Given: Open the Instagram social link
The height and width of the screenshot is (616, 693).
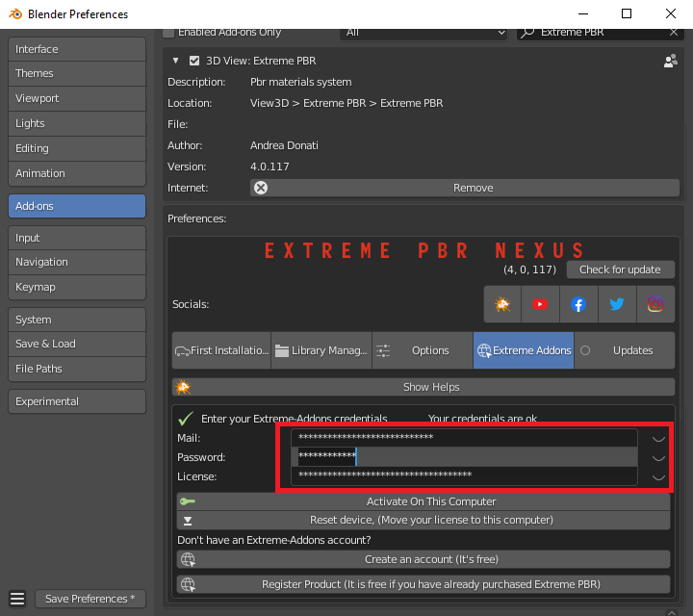Looking at the screenshot, I should click(x=655, y=304).
